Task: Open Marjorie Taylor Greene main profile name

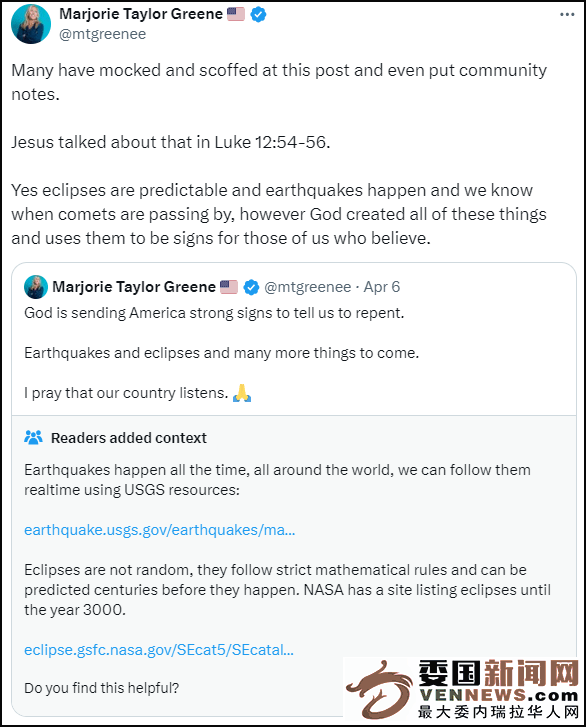Action: [141, 14]
